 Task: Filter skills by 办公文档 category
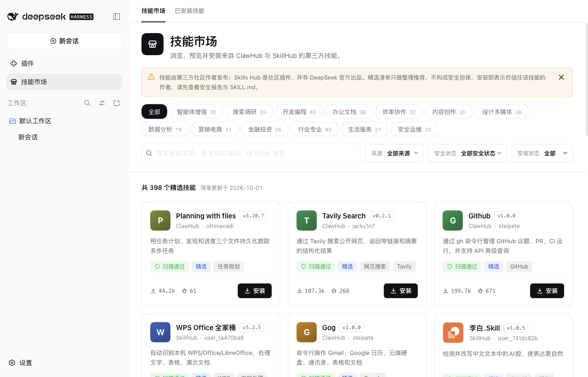coord(349,112)
